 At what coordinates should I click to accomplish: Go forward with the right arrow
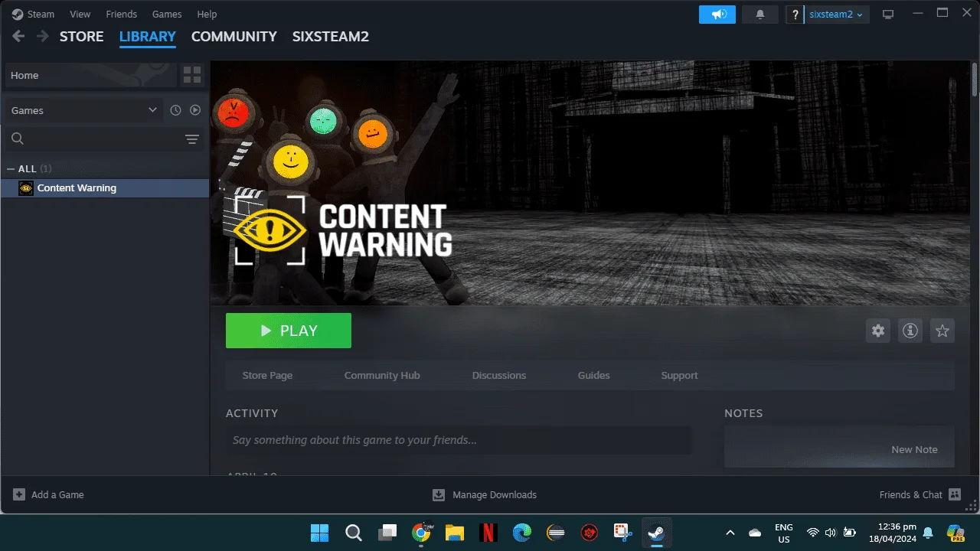tap(42, 36)
